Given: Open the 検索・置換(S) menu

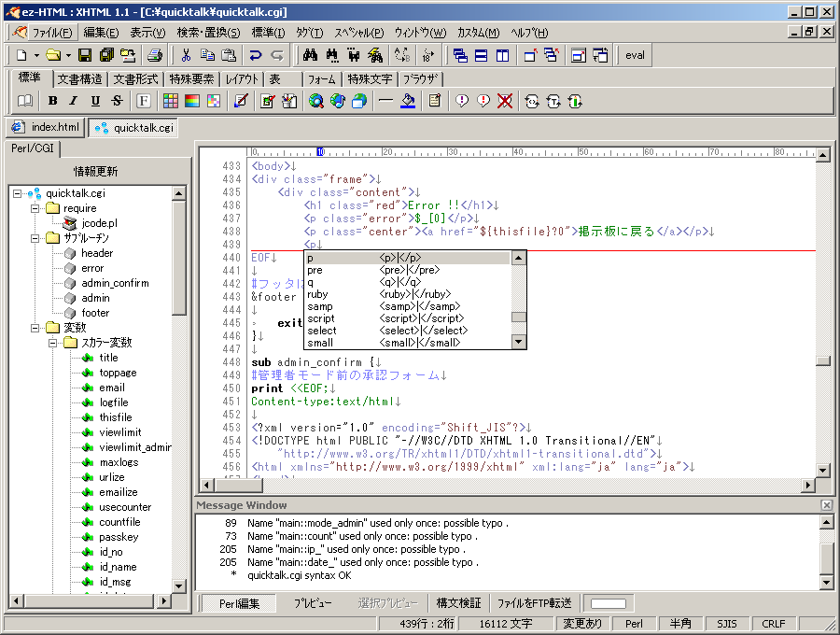Looking at the screenshot, I should [x=208, y=33].
